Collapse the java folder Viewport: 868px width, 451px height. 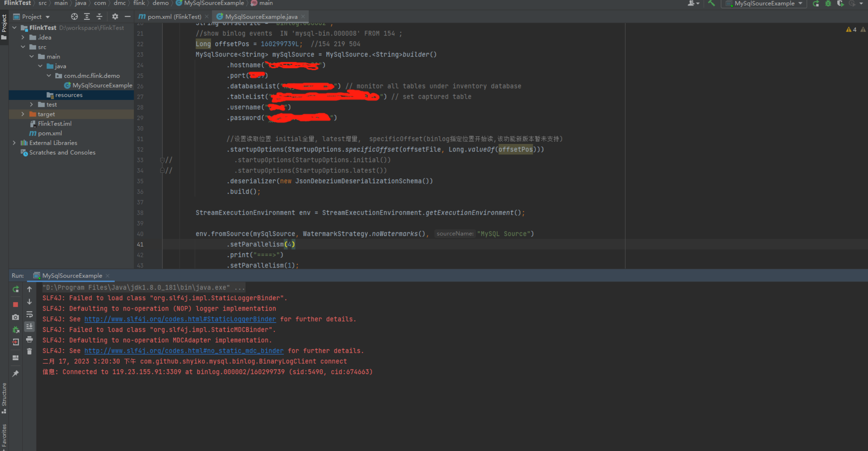(x=40, y=66)
